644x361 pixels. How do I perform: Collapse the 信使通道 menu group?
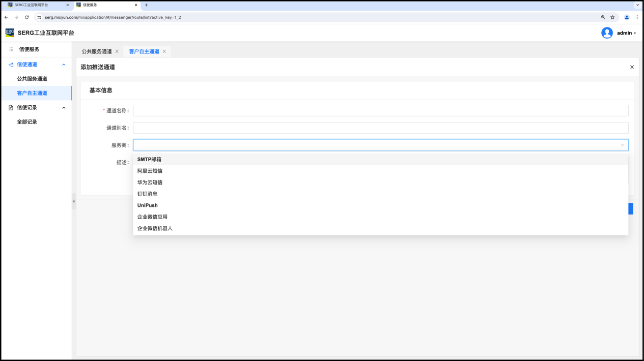[x=64, y=65]
